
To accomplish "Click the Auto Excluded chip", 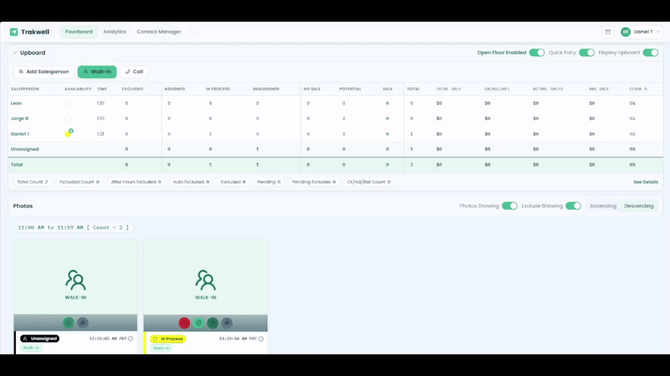I will click(x=191, y=182).
